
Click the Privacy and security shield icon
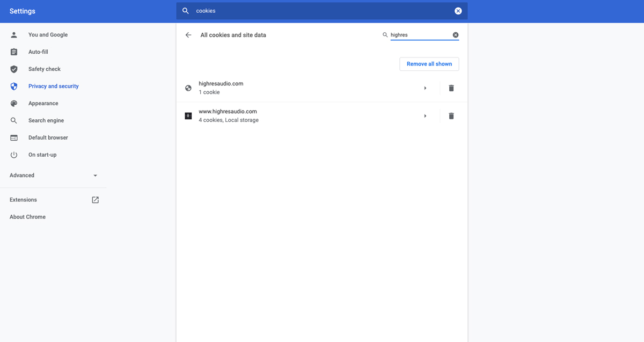(x=14, y=86)
